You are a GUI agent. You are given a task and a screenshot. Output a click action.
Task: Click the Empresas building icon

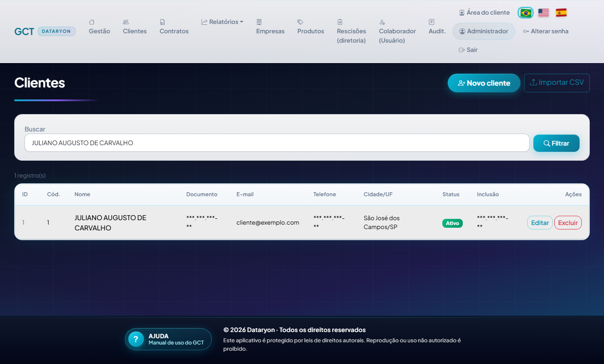[x=259, y=22]
